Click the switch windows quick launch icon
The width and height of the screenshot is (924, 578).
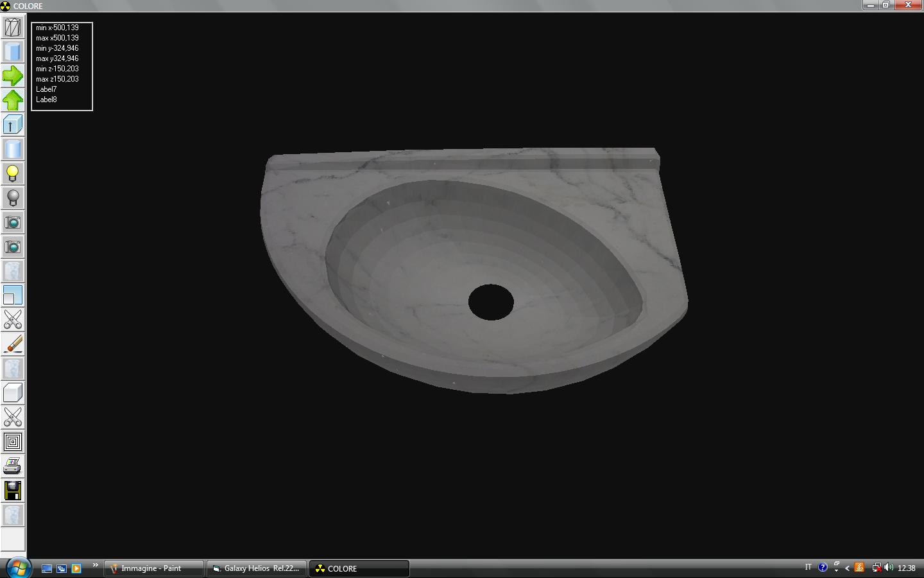(x=62, y=568)
